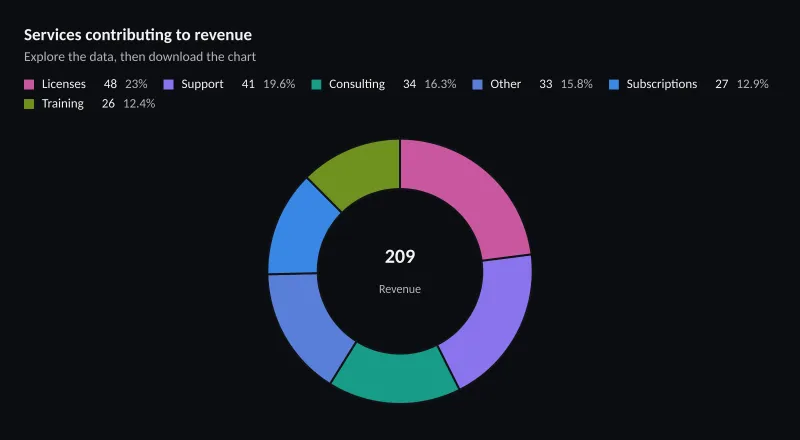Click the teal Consulting legend swatch
Viewport: 800px width, 440px height.
click(x=316, y=84)
